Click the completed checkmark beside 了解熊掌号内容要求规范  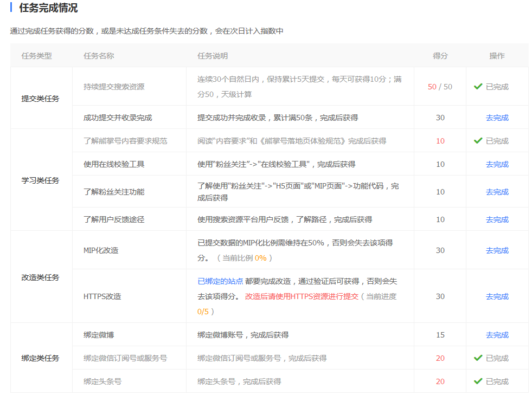click(478, 140)
